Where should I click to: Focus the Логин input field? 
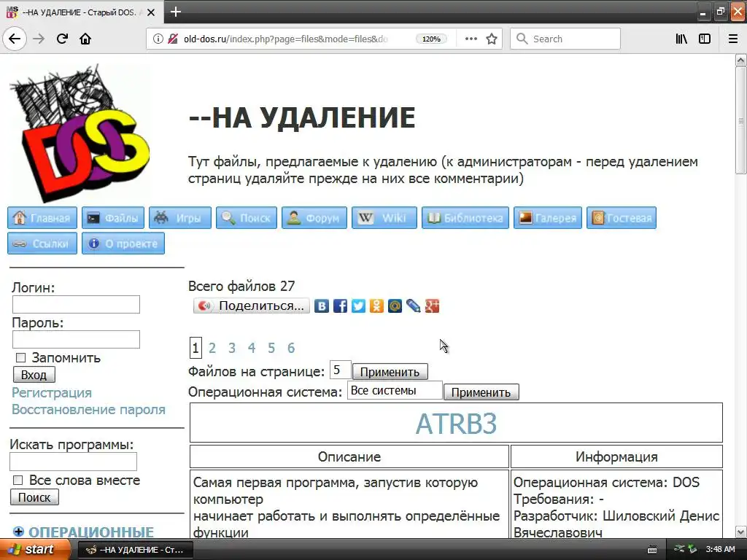click(x=76, y=304)
